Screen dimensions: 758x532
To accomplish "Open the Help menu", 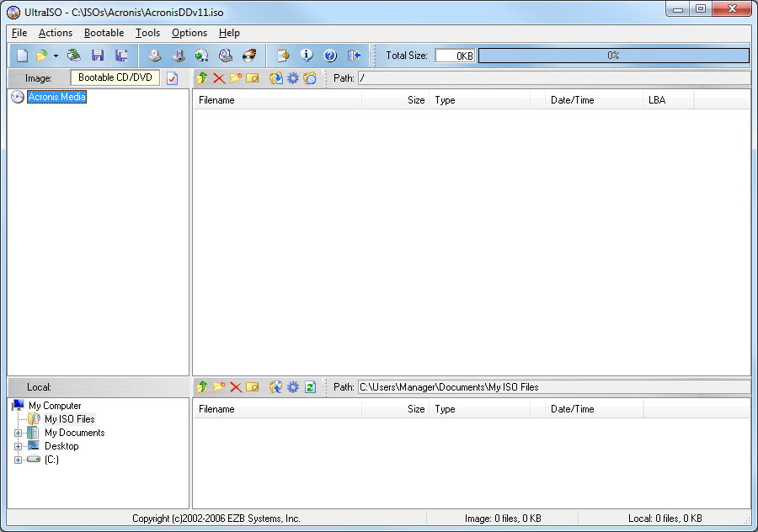I will click(229, 33).
